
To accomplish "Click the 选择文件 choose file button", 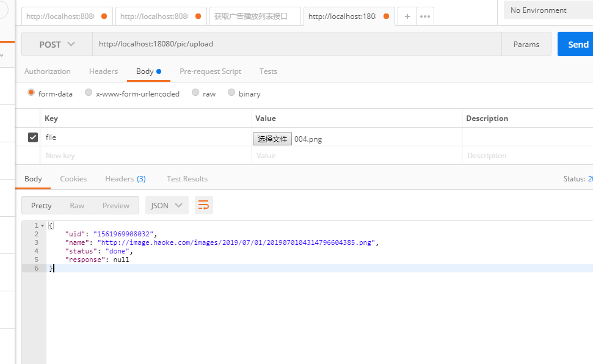I will tap(272, 139).
